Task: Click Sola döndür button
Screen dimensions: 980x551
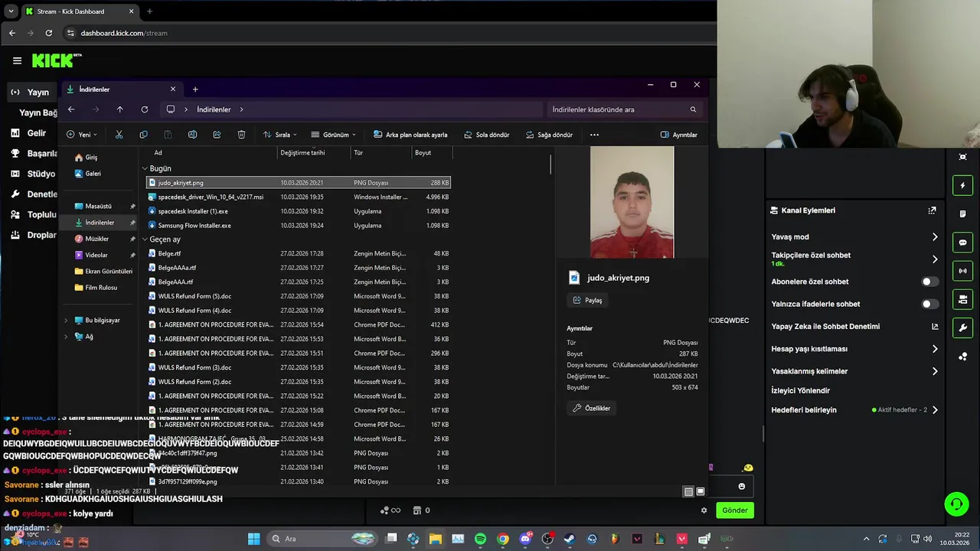Action: click(x=486, y=135)
